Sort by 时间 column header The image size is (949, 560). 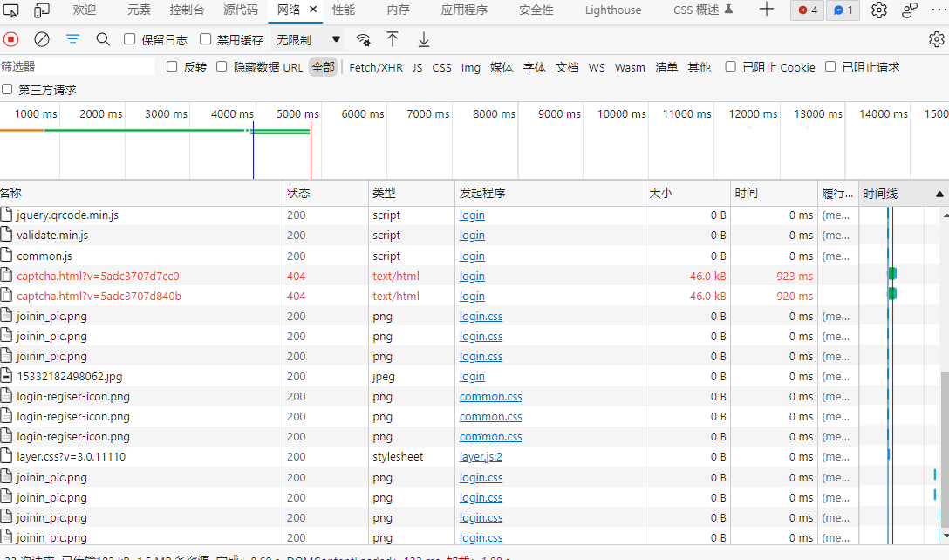(x=774, y=193)
